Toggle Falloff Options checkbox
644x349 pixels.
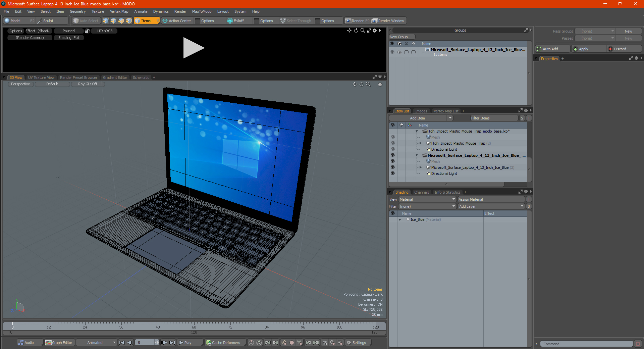point(257,21)
